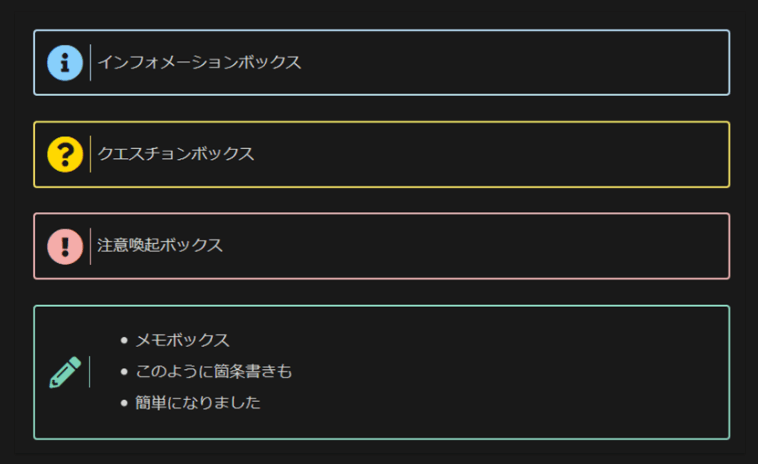Viewport: 758px width, 464px height.
Task: Select the クエスチョンボックス text
Action: pos(175,154)
